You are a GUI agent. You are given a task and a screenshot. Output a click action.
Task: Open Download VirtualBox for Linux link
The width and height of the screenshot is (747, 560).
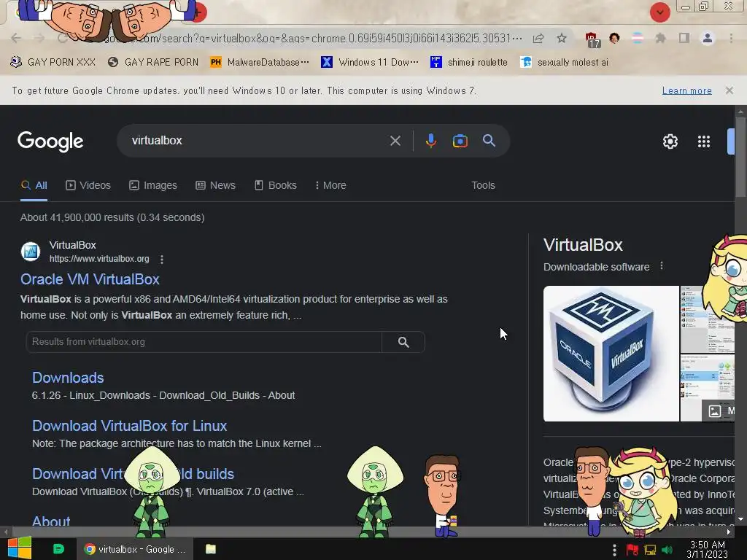(129, 426)
